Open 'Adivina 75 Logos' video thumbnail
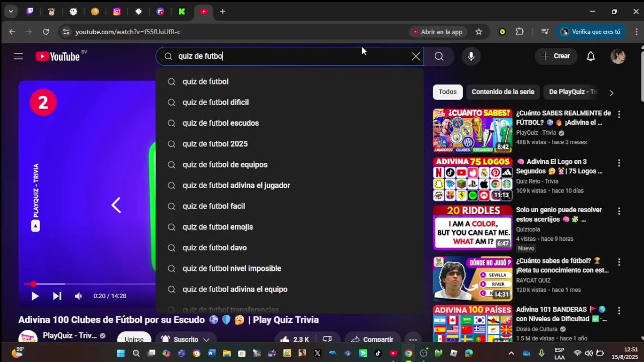This screenshot has height=362, width=644. [472, 179]
